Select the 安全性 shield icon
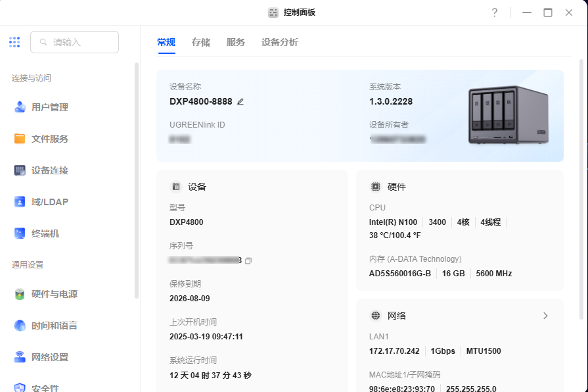 coord(20,387)
